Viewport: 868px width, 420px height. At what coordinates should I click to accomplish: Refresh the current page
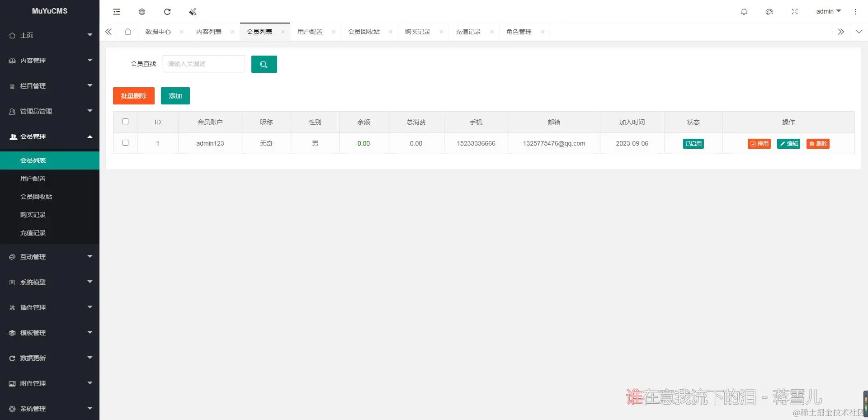point(167,12)
